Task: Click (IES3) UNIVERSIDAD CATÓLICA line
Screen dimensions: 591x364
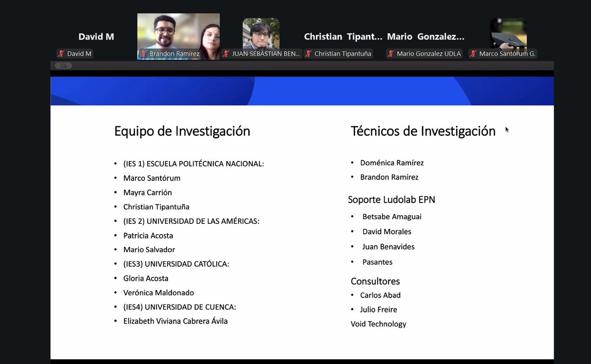Action: pyautogui.click(x=176, y=264)
